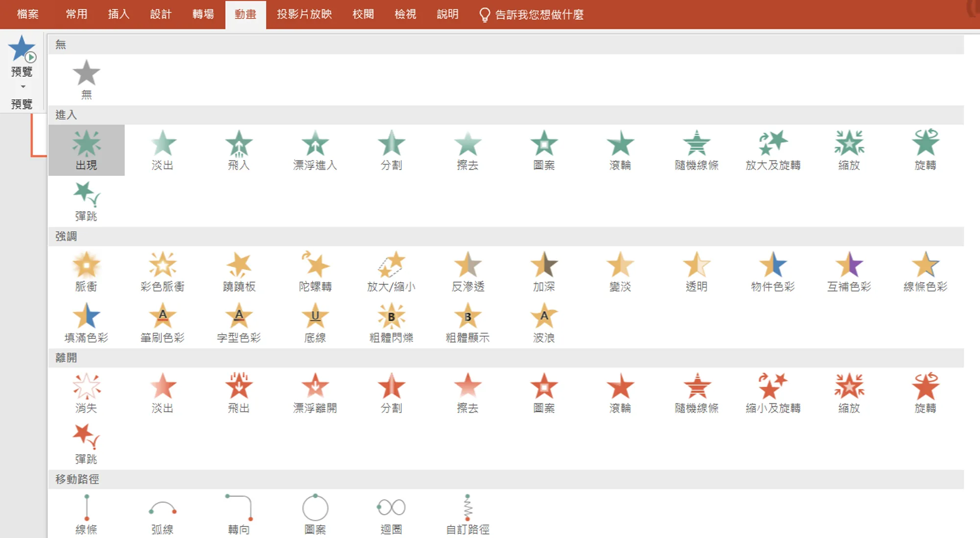Select the red 分割 exit effect
This screenshot has width=980, height=538.
coord(392,393)
